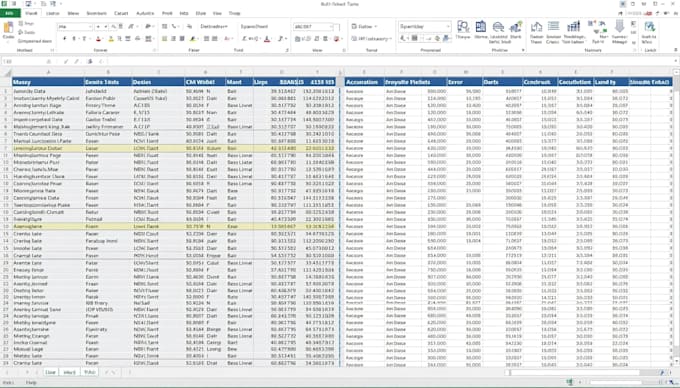Click the large gray down-arrow ribbon icon
This screenshot has width=680, height=388.
619,26
